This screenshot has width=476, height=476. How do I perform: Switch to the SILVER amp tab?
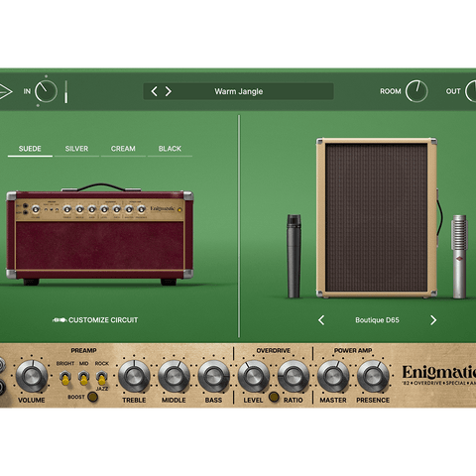click(x=76, y=149)
